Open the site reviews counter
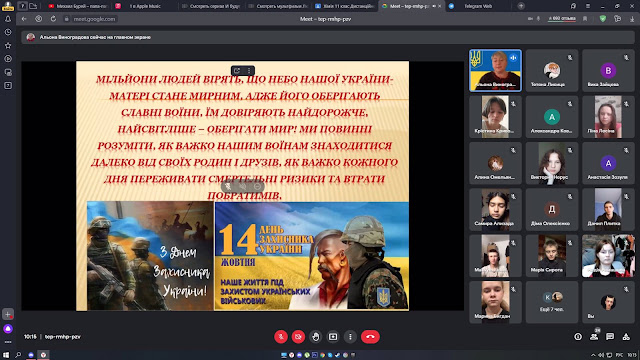This screenshot has height=360, width=640. 562,19
